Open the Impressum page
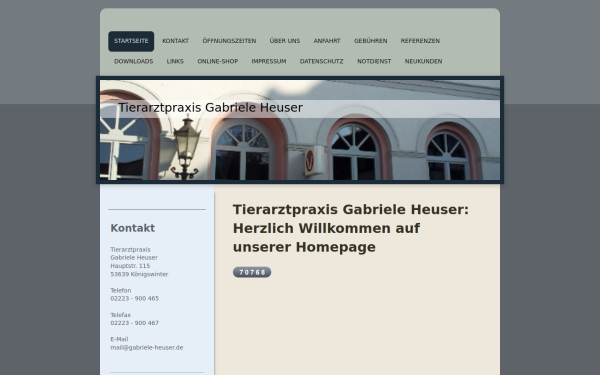 [269, 62]
